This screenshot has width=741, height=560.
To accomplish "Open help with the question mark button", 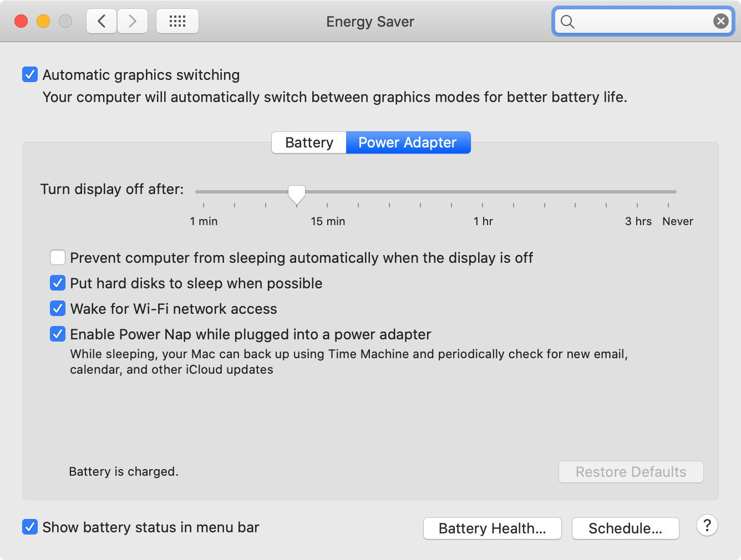I will click(707, 525).
